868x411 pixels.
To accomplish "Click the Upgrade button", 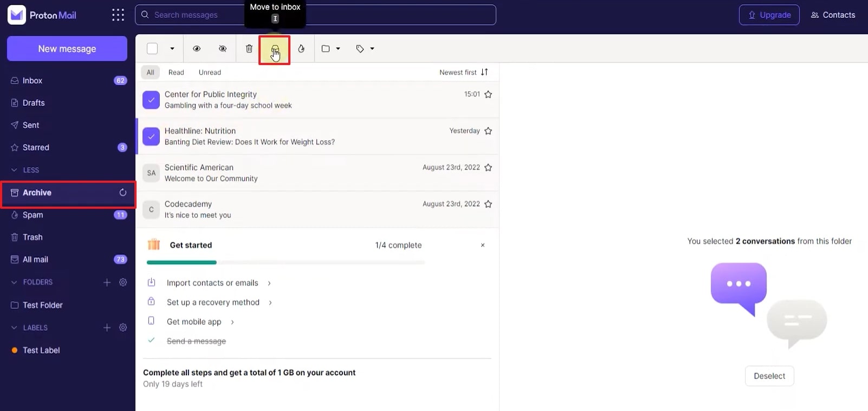I will coord(769,15).
